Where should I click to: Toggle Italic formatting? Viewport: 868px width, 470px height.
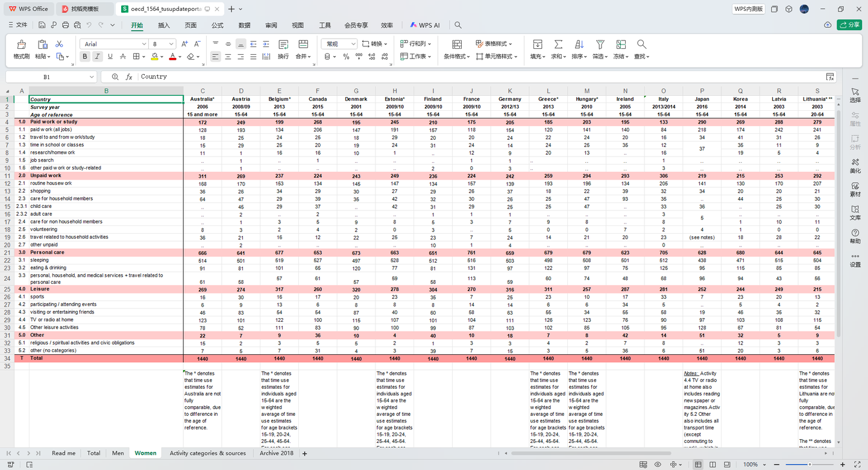(x=97, y=57)
